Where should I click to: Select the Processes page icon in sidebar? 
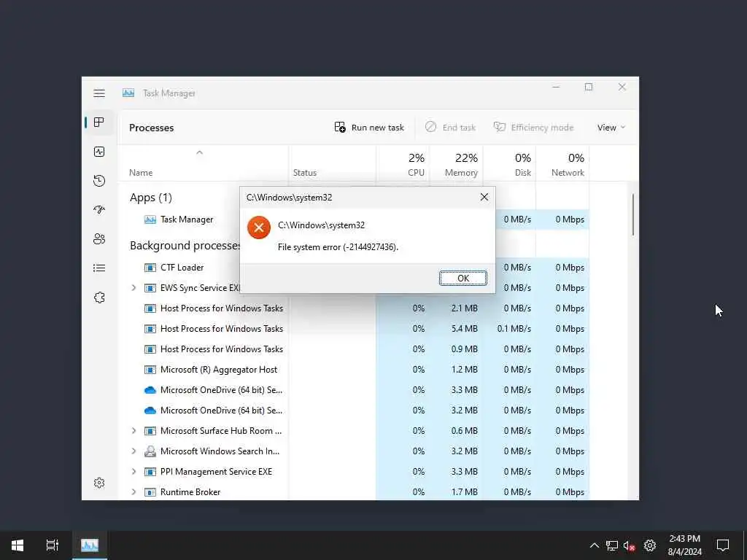(x=99, y=122)
